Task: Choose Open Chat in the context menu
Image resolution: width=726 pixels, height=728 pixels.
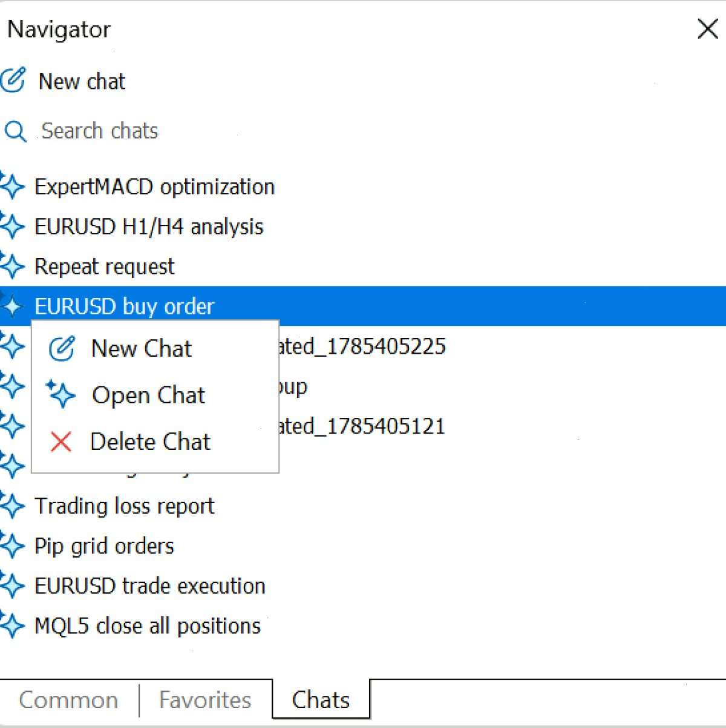Action: coord(155,395)
